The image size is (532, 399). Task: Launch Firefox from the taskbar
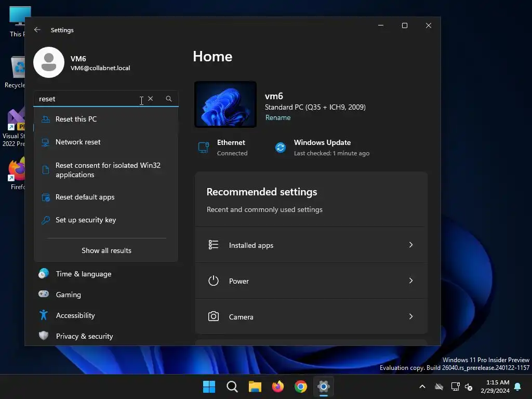[x=278, y=387]
